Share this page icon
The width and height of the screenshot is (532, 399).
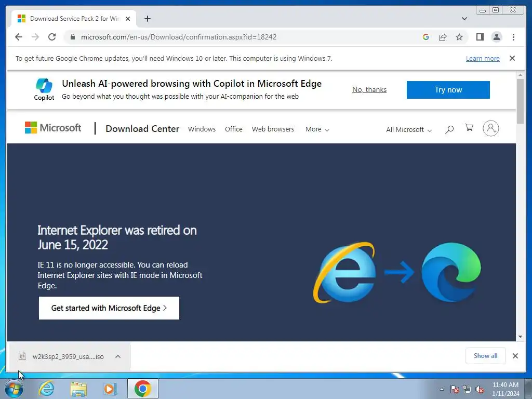[x=443, y=37]
